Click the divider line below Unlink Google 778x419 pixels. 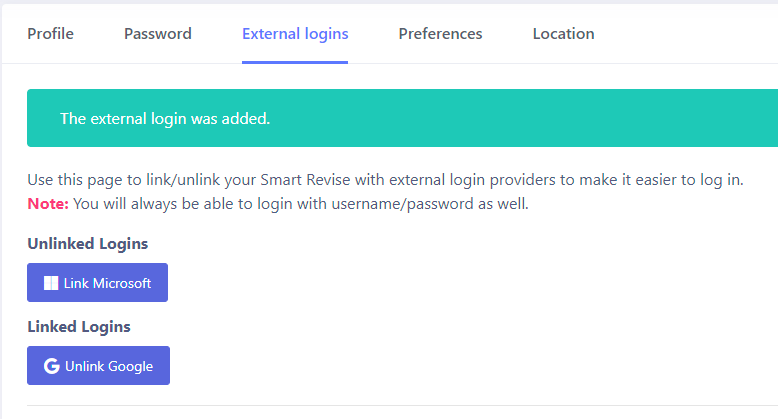tap(402, 406)
